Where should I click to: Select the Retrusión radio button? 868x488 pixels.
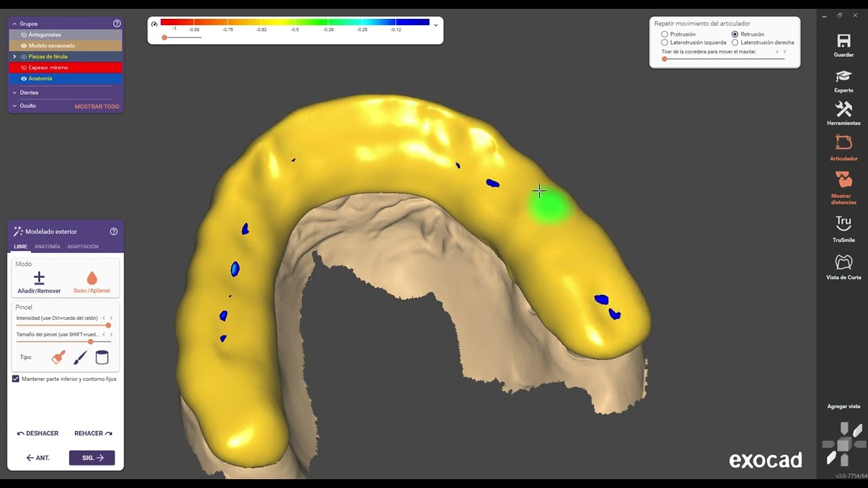click(x=735, y=34)
